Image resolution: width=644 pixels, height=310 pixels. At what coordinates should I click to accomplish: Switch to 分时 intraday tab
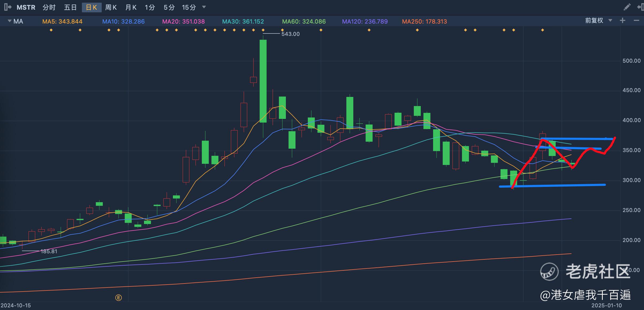coord(49,7)
